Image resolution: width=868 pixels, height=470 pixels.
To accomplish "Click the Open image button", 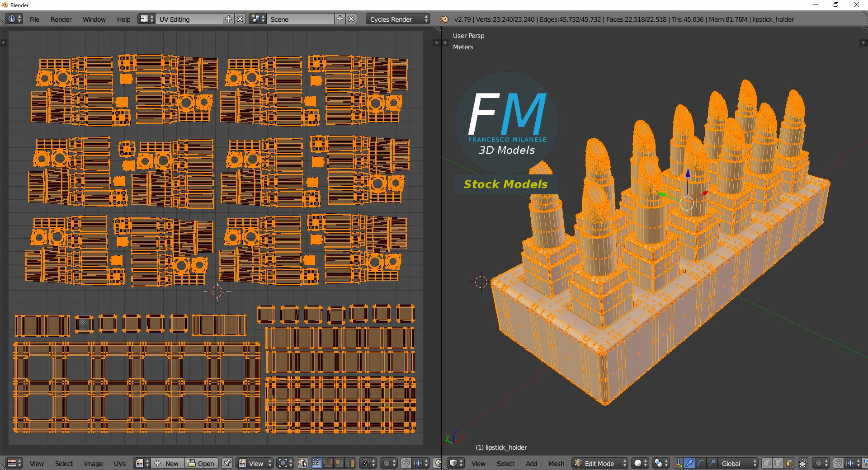I will 201,463.
